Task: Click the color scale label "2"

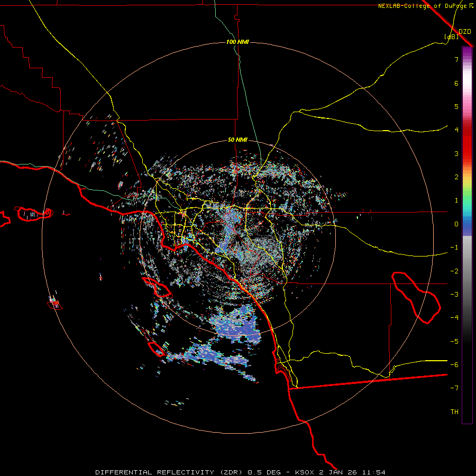Action: (456, 177)
